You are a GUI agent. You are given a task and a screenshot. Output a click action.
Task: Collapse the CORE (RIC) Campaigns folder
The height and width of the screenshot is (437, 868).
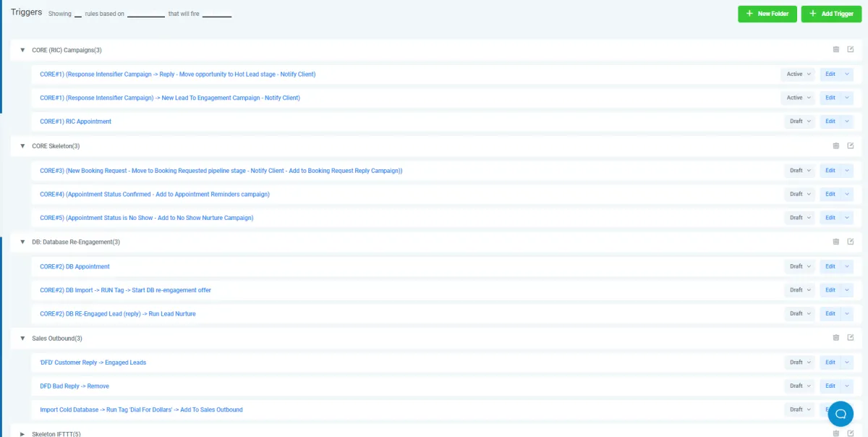tap(22, 50)
